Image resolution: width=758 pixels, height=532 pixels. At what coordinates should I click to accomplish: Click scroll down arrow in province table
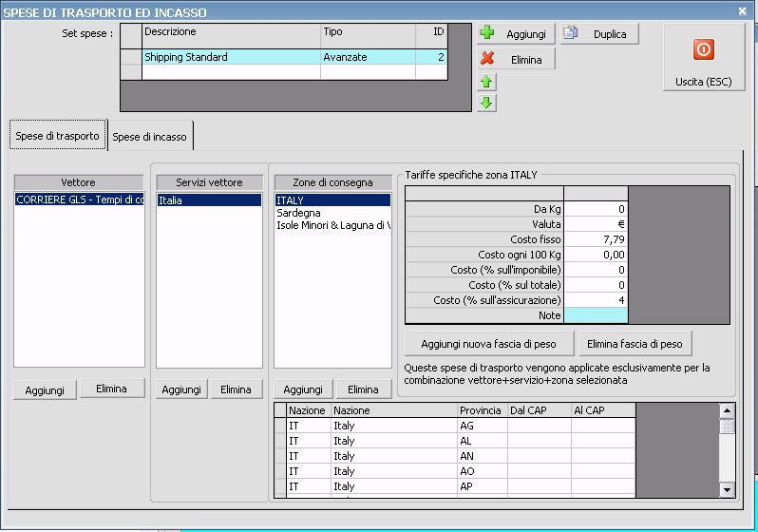point(727,489)
